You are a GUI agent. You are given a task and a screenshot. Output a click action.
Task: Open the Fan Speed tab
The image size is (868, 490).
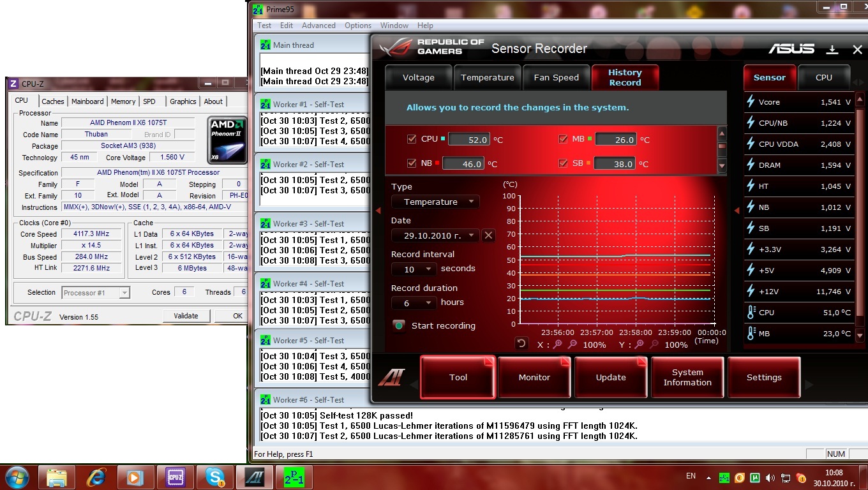click(557, 78)
